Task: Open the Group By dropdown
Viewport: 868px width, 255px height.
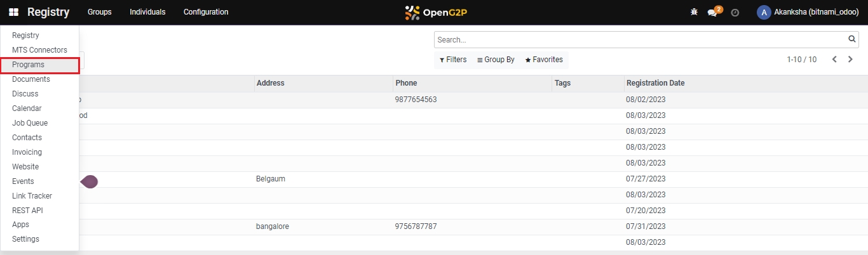Action: coord(496,60)
